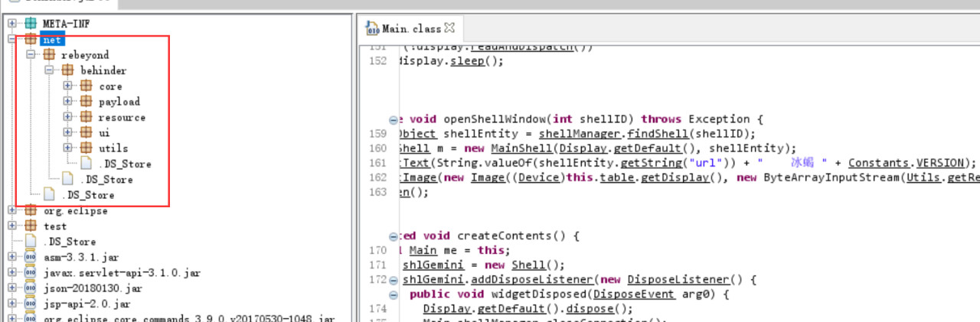Fold the widgetDisposed method block

point(394,295)
